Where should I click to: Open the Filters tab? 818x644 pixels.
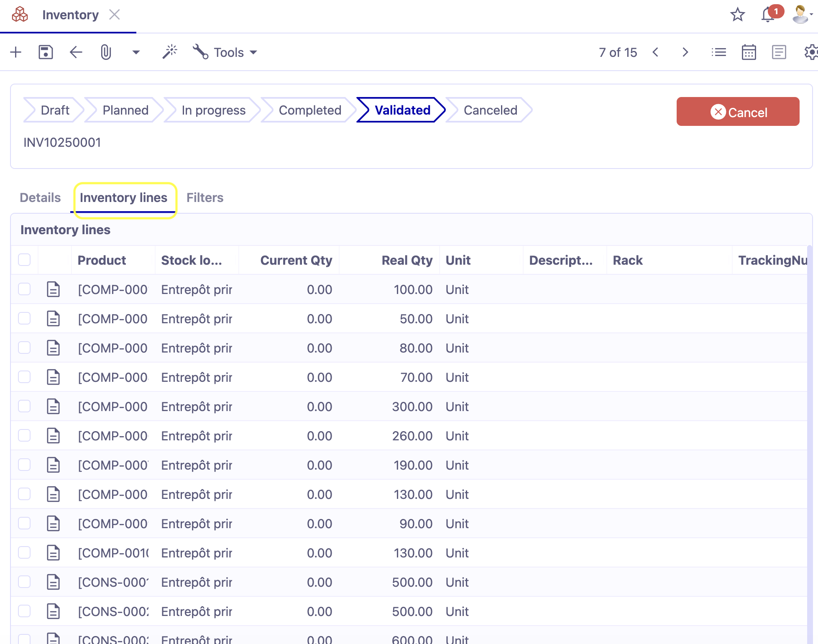[205, 197]
